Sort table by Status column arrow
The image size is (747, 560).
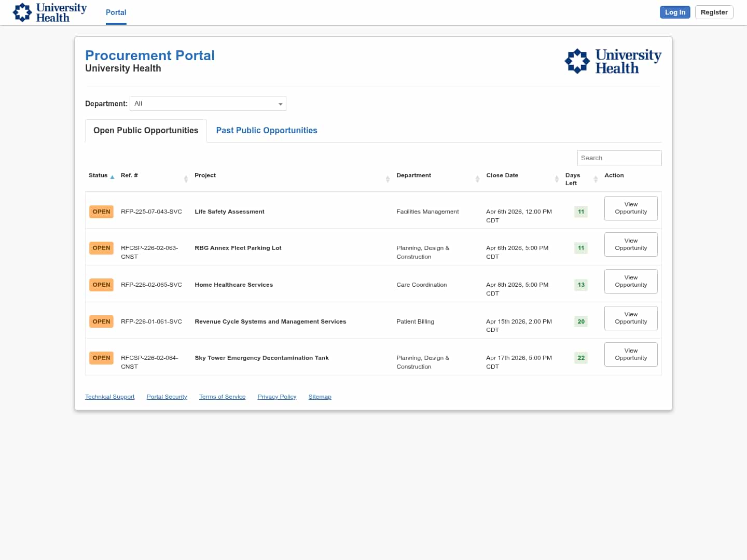112,177
